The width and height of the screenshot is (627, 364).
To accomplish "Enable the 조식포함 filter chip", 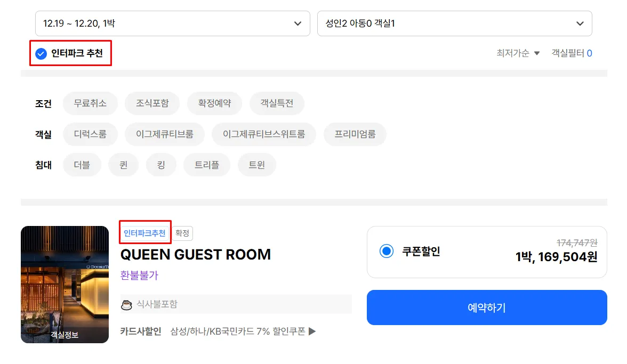I will (152, 103).
